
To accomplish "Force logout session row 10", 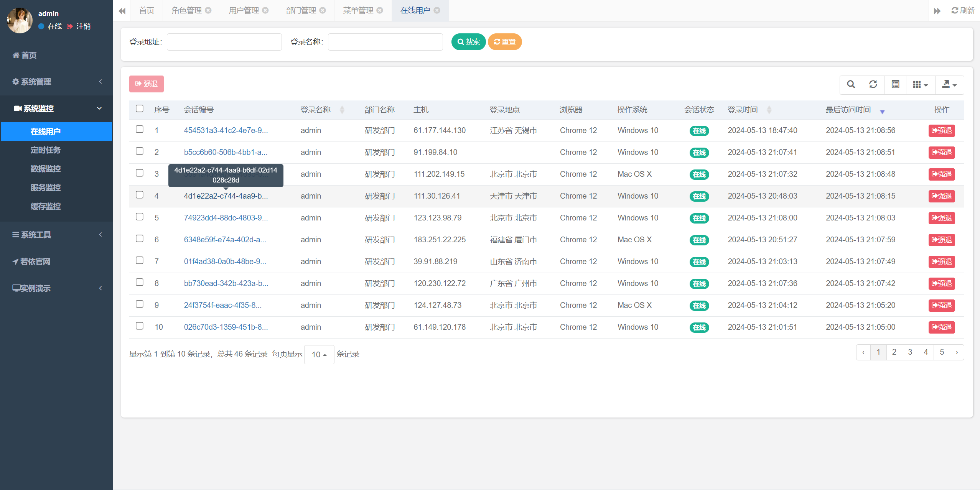I will [x=942, y=327].
